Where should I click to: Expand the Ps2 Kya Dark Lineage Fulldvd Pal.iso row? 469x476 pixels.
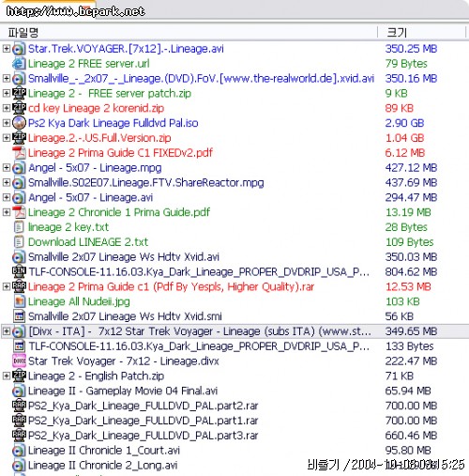(7, 123)
